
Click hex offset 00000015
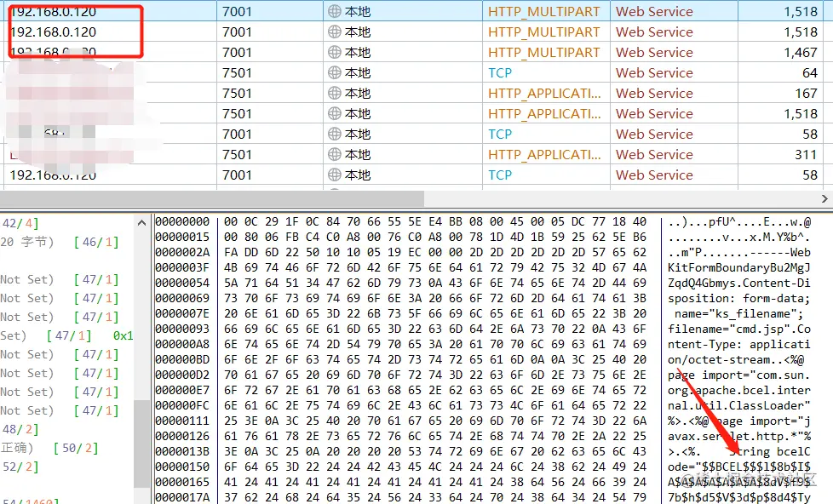click(x=183, y=237)
